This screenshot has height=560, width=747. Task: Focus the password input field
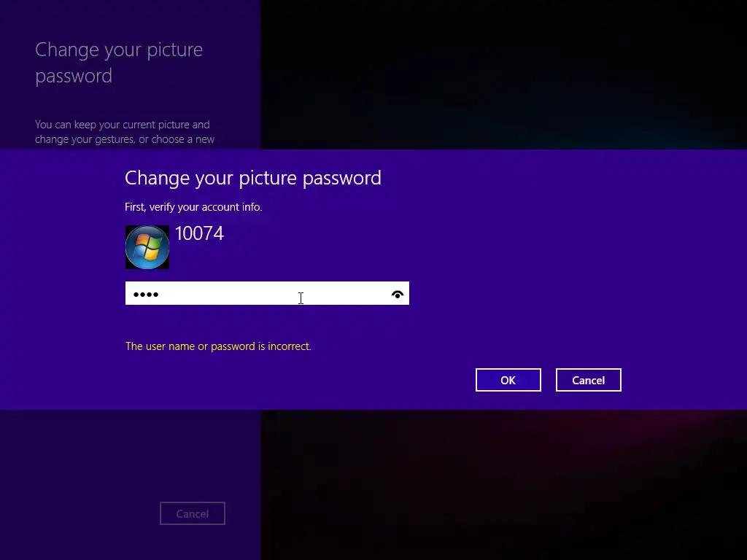tap(267, 293)
